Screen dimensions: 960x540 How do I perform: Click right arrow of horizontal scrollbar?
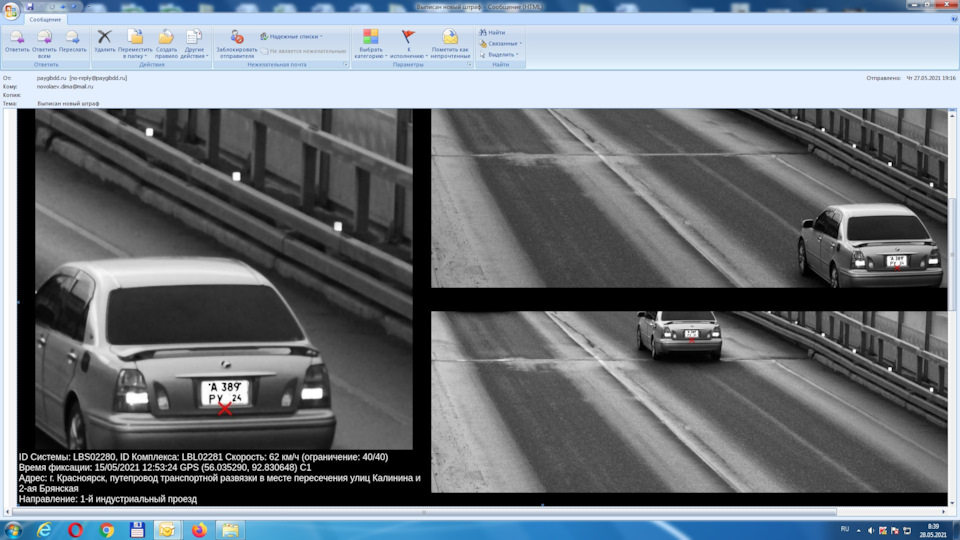943,512
